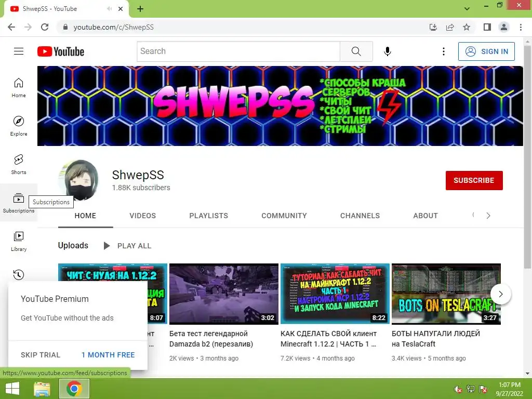Open a new browser tab
This screenshot has height=399, width=532.
point(140,9)
